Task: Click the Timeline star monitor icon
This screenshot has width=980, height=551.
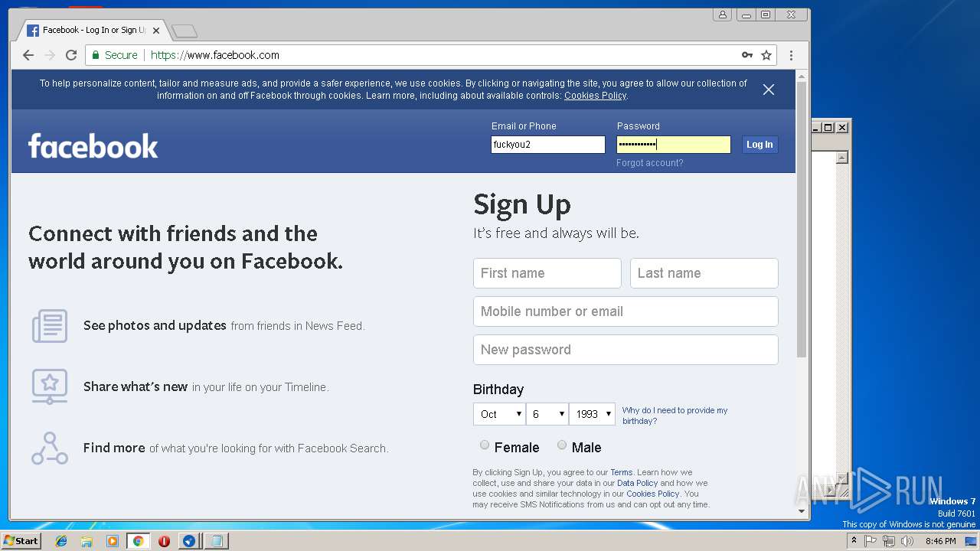Action: pos(50,386)
